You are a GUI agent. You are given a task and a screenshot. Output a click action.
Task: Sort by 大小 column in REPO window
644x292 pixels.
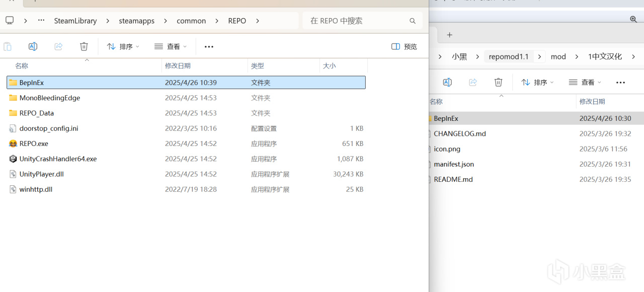click(329, 66)
